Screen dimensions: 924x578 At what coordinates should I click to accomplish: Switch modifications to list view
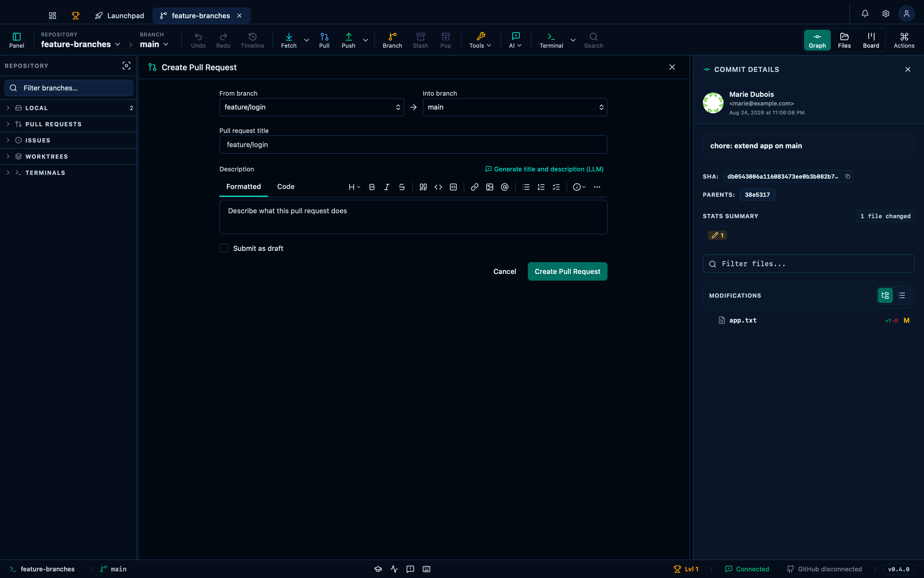901,295
